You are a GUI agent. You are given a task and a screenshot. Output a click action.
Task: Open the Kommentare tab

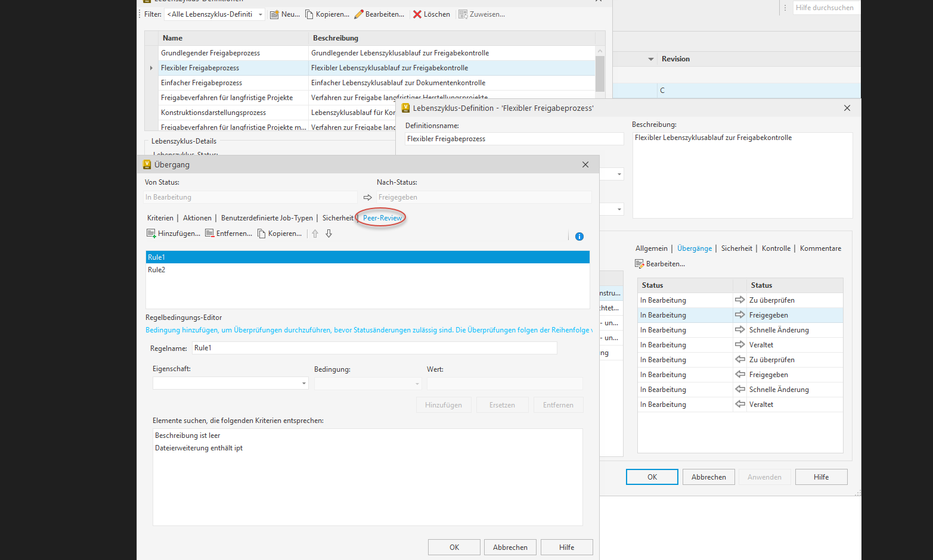click(x=821, y=248)
